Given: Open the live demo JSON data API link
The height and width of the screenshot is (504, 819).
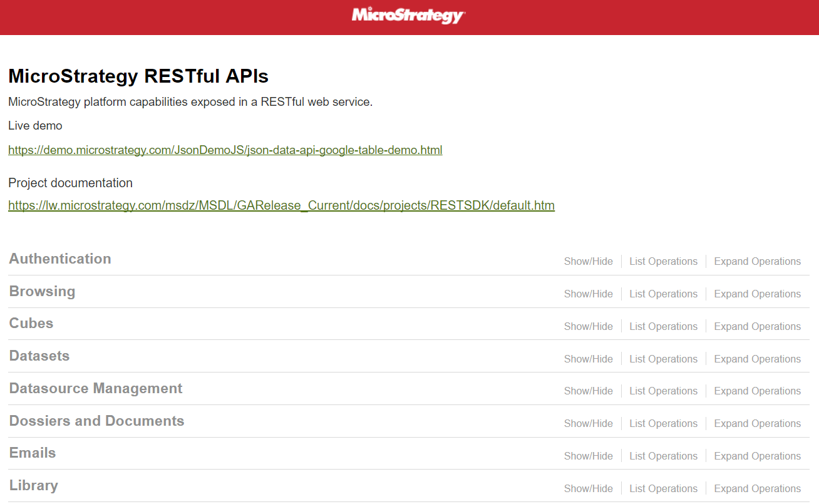Looking at the screenshot, I should click(225, 150).
